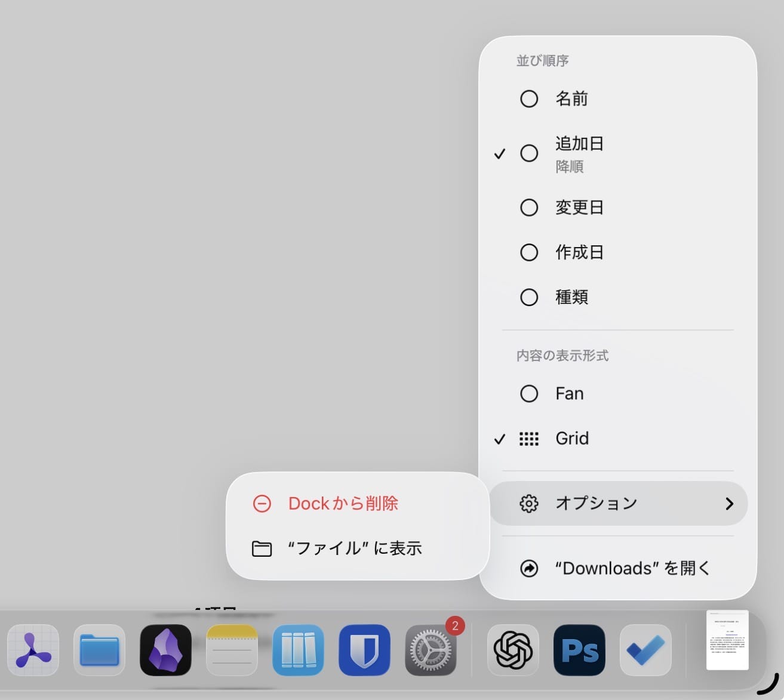Open Bitwarden password manager
Screen dimensions: 784x700
click(x=364, y=650)
